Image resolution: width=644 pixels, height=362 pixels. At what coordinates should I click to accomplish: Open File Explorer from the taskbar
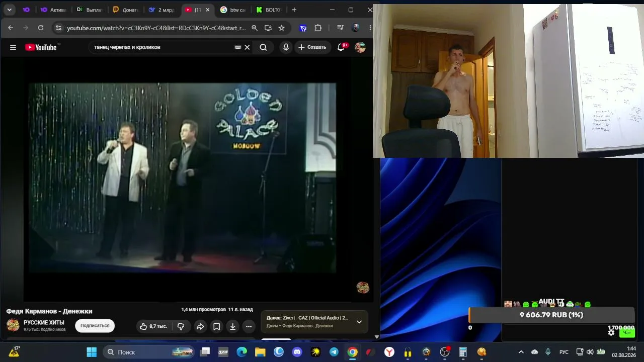click(260, 352)
